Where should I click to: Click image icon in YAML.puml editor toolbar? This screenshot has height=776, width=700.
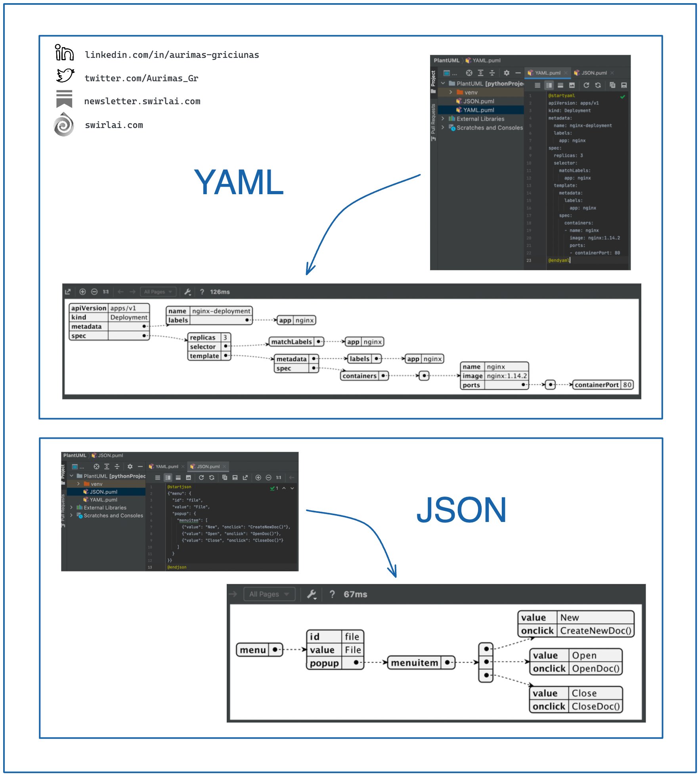tap(572, 85)
